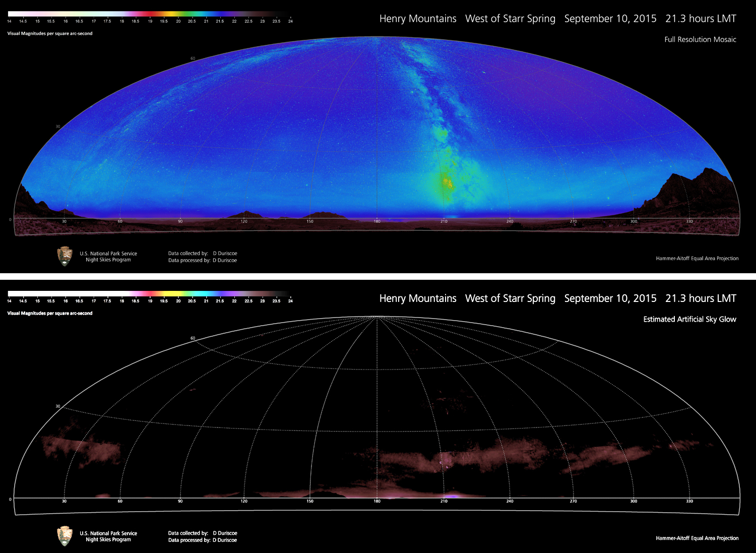The width and height of the screenshot is (756, 553).
Task: Click 'U.S. National Park Service' text in top panel
Action: click(x=108, y=254)
